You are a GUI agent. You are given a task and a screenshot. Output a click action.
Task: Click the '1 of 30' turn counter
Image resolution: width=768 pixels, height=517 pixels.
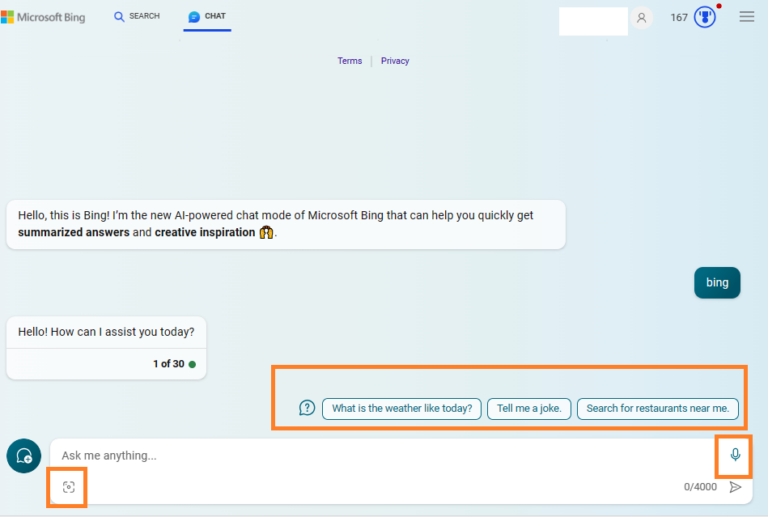(x=168, y=364)
